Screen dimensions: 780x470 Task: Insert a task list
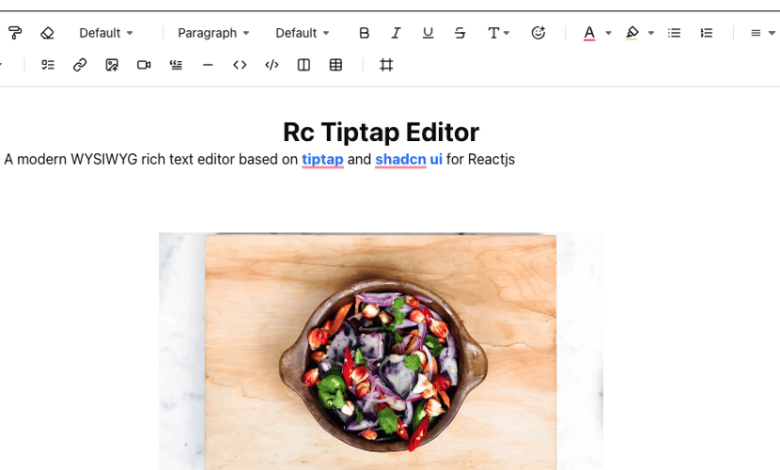48,65
